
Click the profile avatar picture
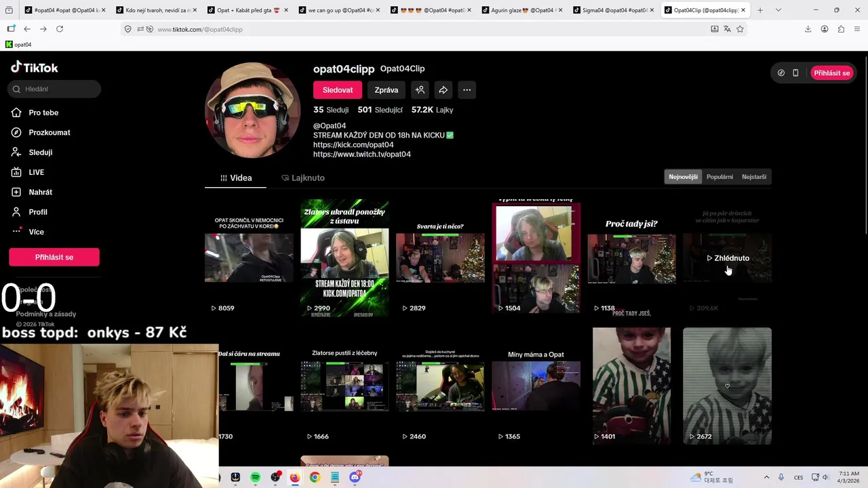[x=252, y=110]
